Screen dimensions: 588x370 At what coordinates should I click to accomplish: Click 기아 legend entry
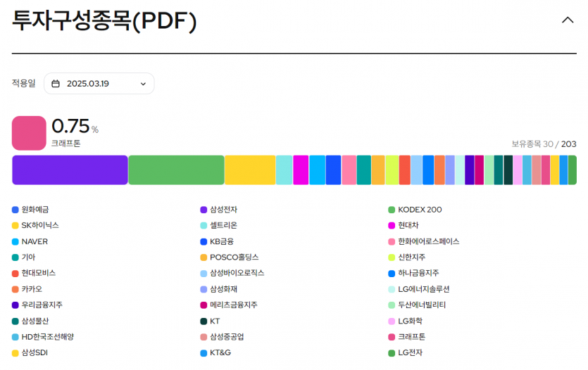pyautogui.click(x=24, y=257)
